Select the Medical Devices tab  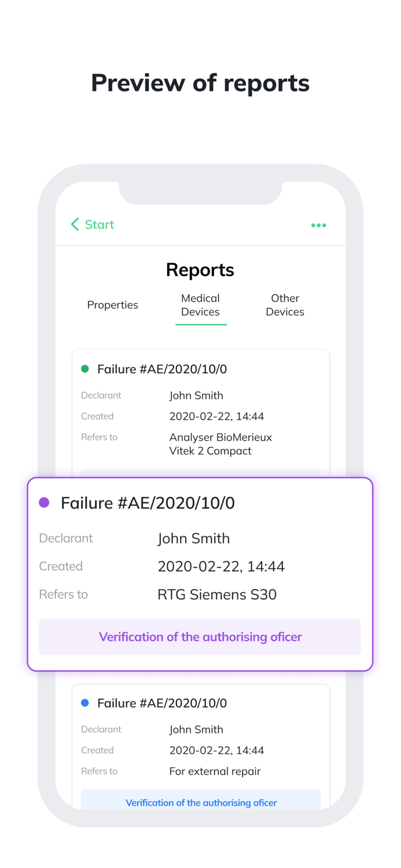pyautogui.click(x=200, y=305)
